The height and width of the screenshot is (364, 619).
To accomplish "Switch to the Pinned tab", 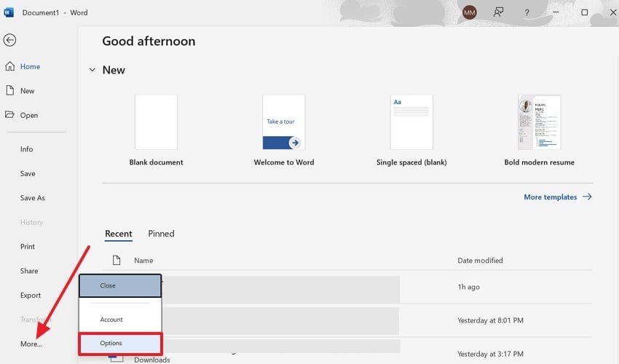I will (x=161, y=234).
